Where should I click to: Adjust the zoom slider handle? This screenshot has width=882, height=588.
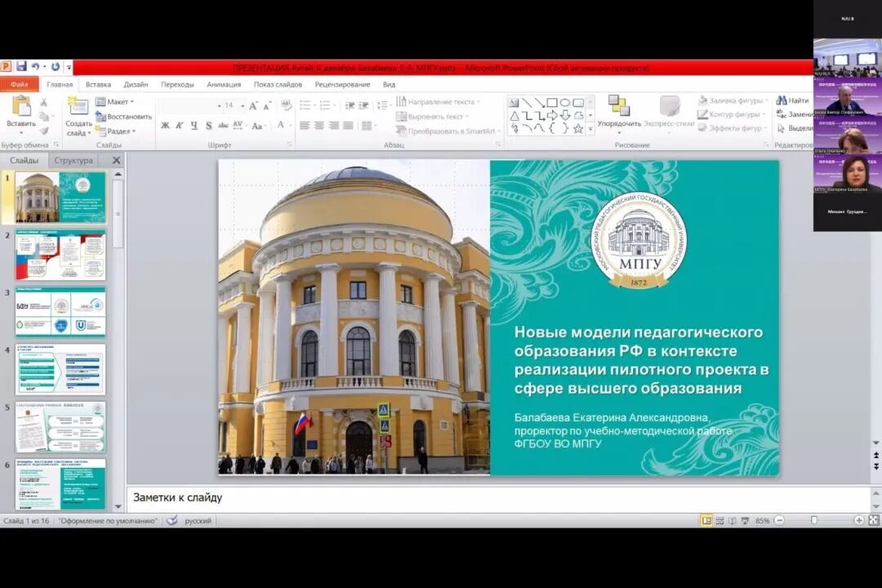coord(814,520)
